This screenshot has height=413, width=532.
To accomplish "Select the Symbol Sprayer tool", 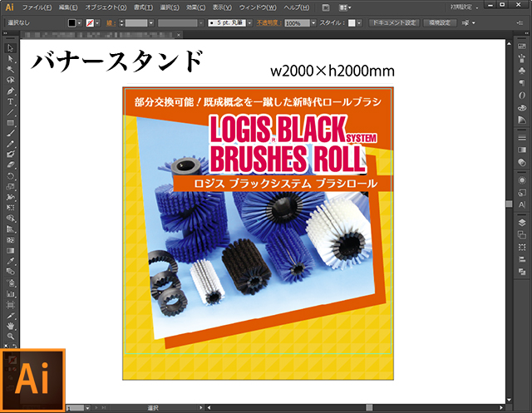I will click(x=10, y=283).
